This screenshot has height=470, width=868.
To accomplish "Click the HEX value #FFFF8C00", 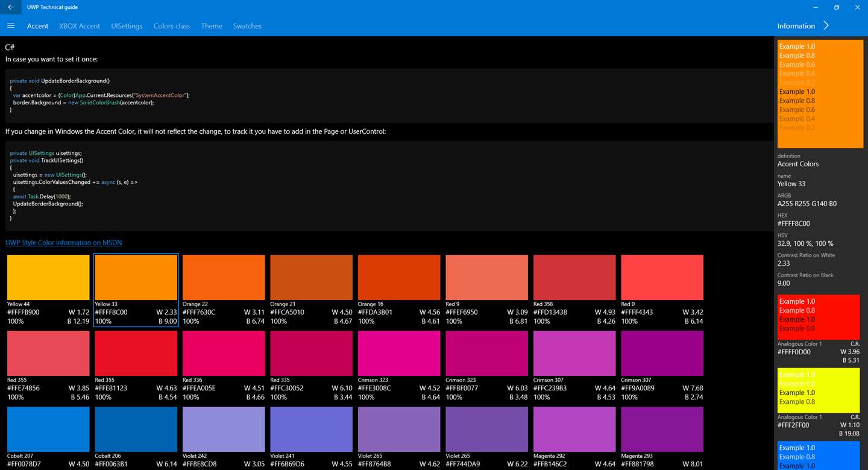I will tap(794, 224).
